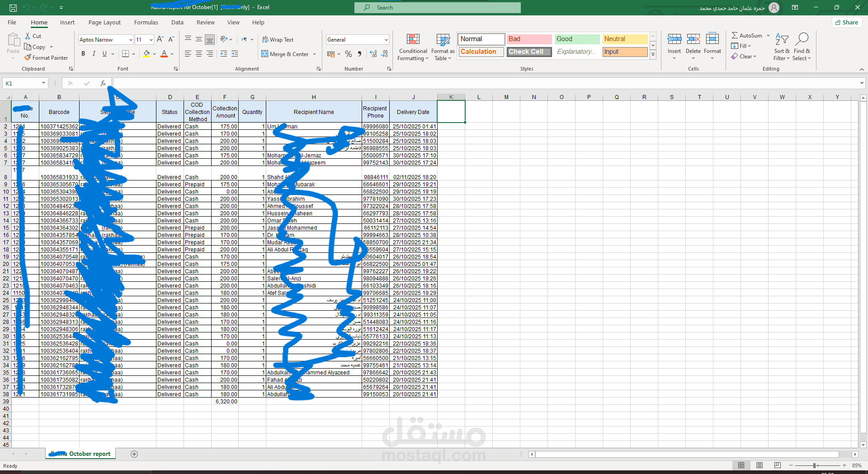Open the Font name dropdown

click(x=131, y=40)
